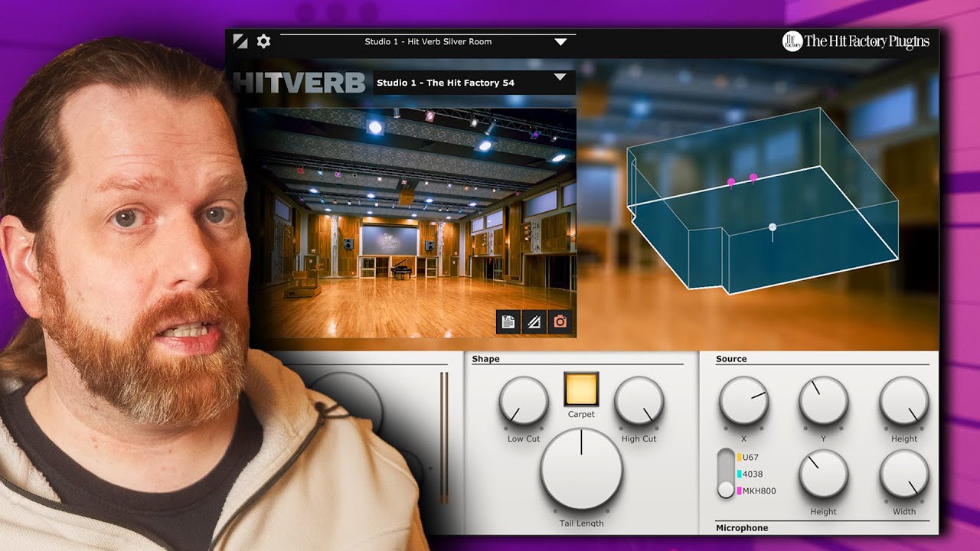This screenshot has height=551, width=980.
Task: Click the floor plan drawing icon
Action: click(x=534, y=322)
